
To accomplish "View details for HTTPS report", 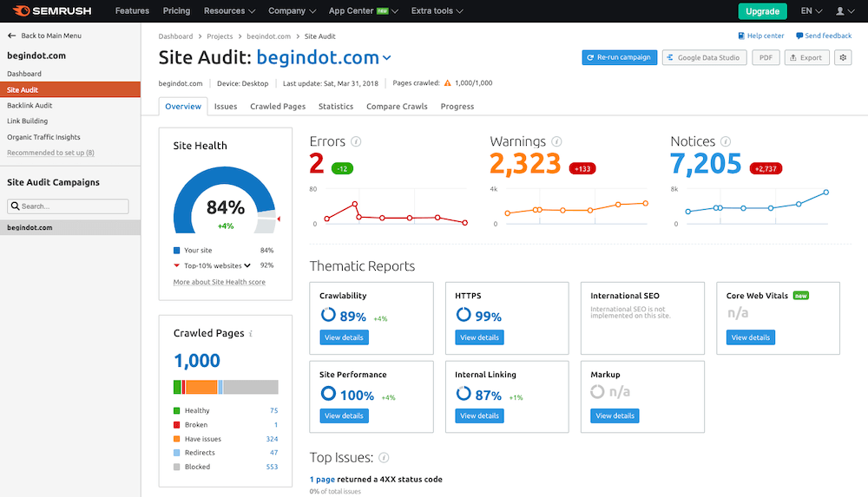I will (479, 337).
